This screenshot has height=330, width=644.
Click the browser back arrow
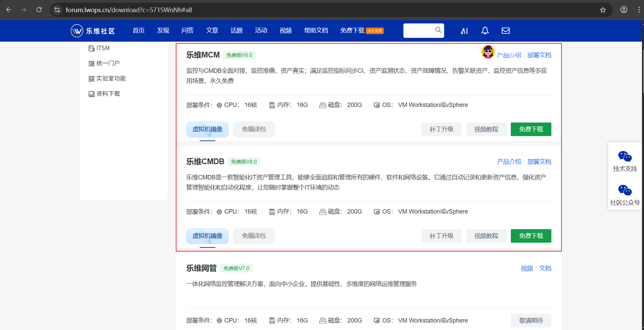(9, 10)
